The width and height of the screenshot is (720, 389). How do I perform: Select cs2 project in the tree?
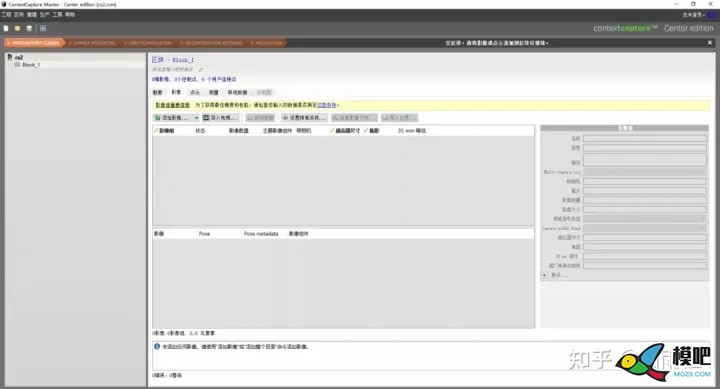click(x=19, y=57)
